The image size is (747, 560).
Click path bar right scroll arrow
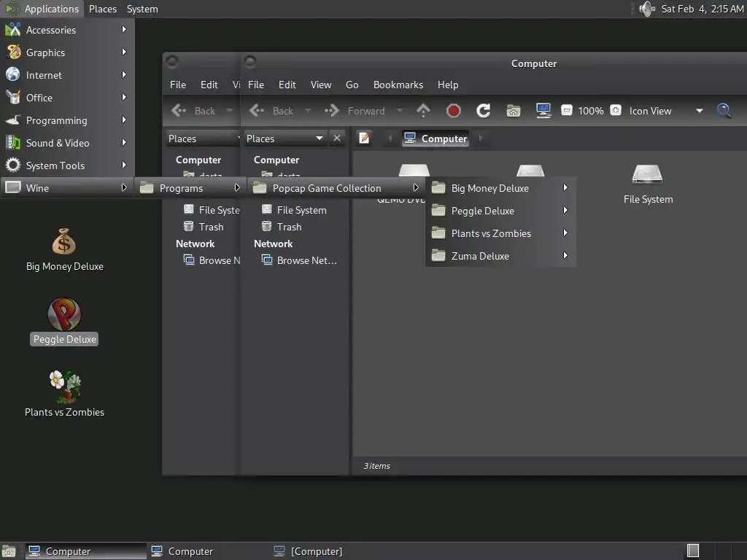(480, 138)
